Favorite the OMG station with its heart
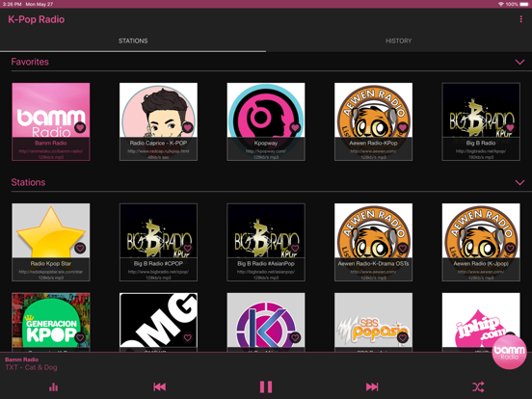The width and height of the screenshot is (532, 399). [x=188, y=337]
